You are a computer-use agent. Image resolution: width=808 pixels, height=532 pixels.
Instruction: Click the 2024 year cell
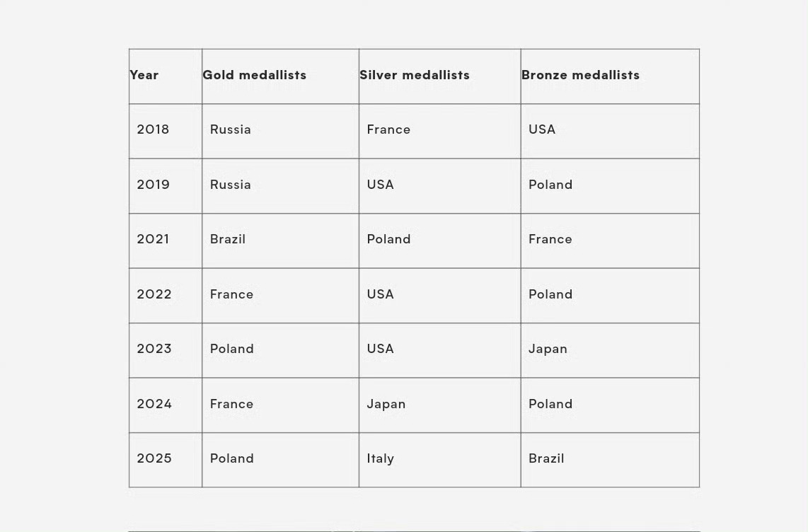(166, 405)
